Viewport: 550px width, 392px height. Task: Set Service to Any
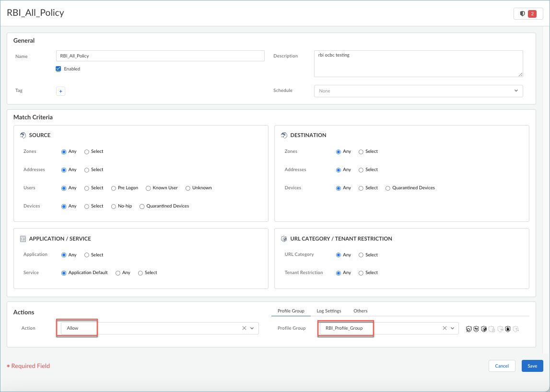[x=118, y=273]
